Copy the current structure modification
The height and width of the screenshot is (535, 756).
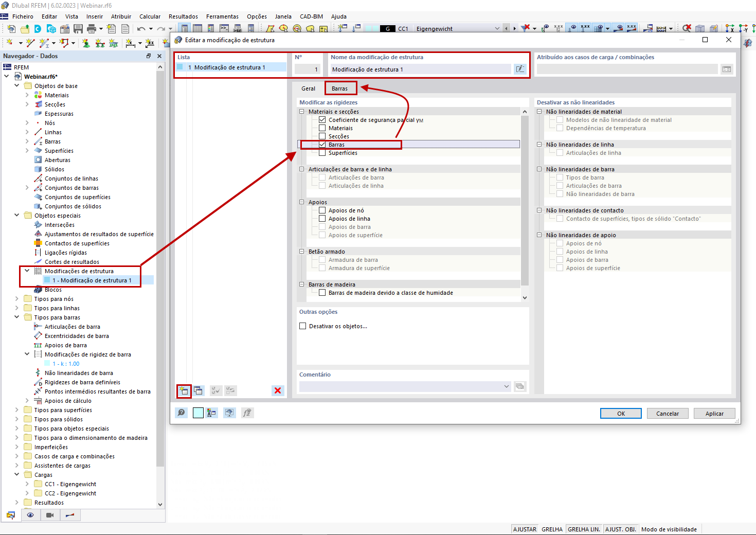[x=199, y=391]
